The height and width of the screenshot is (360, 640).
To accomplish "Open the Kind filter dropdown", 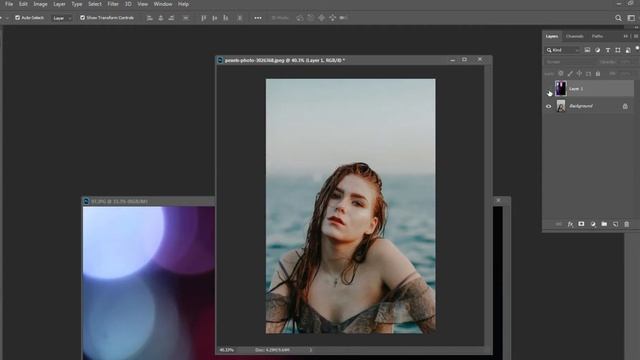I will (x=562, y=50).
